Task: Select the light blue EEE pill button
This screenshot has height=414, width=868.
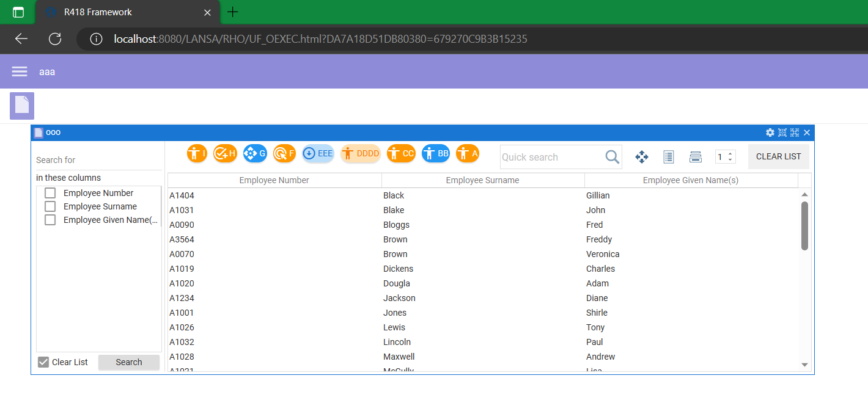Action: pos(318,153)
